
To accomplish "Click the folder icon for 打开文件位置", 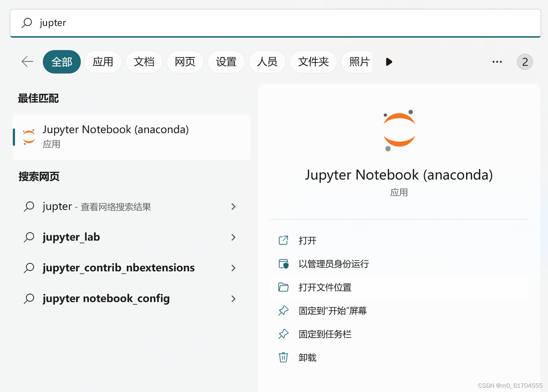I will [284, 287].
